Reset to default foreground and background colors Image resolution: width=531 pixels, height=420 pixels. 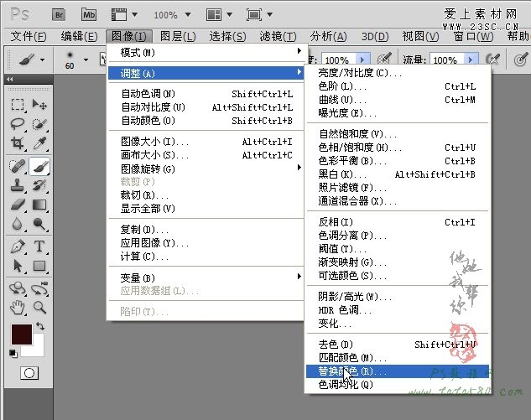coord(13,353)
